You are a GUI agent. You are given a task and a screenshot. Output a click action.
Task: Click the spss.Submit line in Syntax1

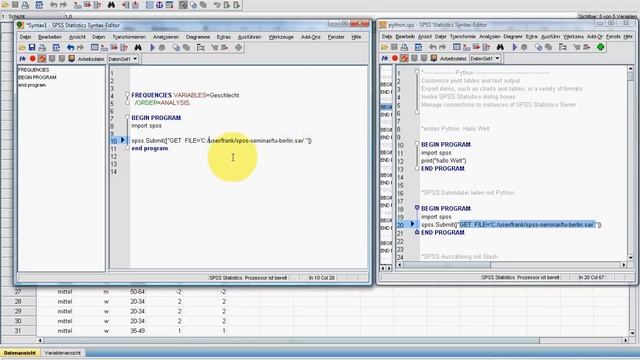coord(222,141)
